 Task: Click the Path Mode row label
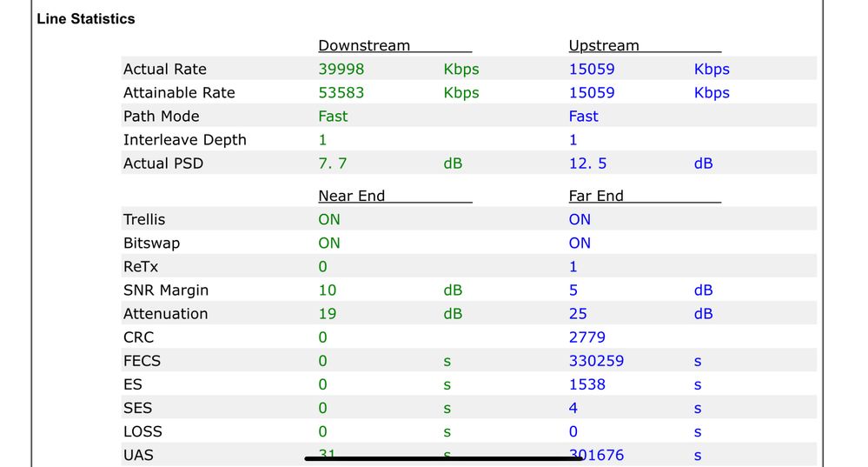(x=162, y=117)
